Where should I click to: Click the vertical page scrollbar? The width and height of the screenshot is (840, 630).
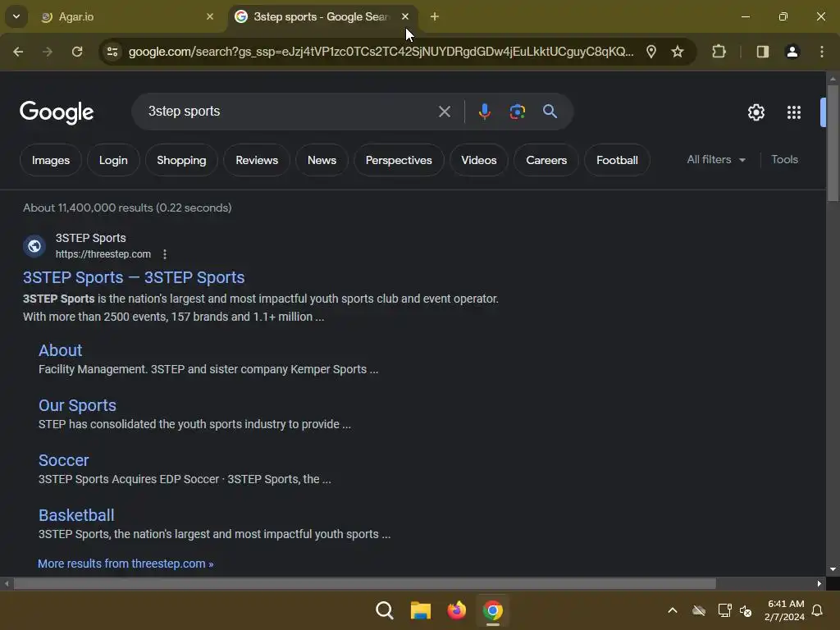[833, 143]
